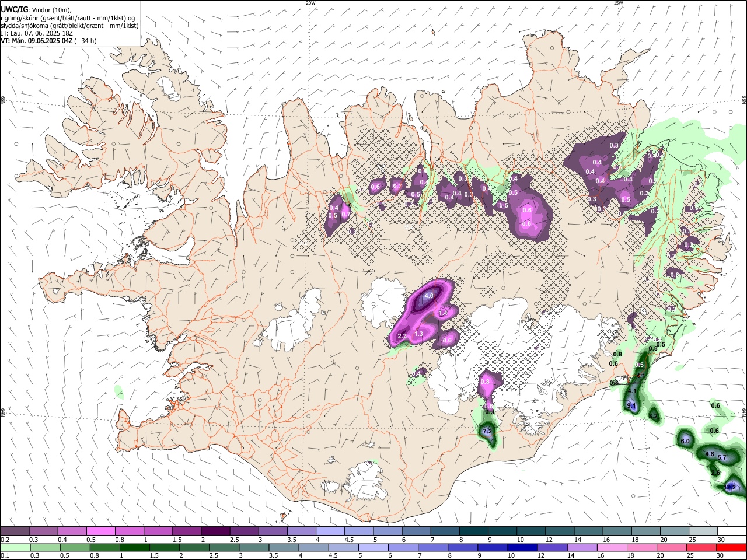Click the 'slydda/snjókoma' legend description line
This screenshot has height=560, width=747.
[x=70, y=26]
